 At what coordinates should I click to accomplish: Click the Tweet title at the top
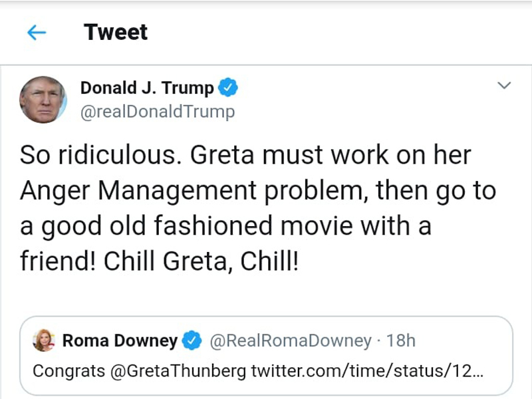116,33
